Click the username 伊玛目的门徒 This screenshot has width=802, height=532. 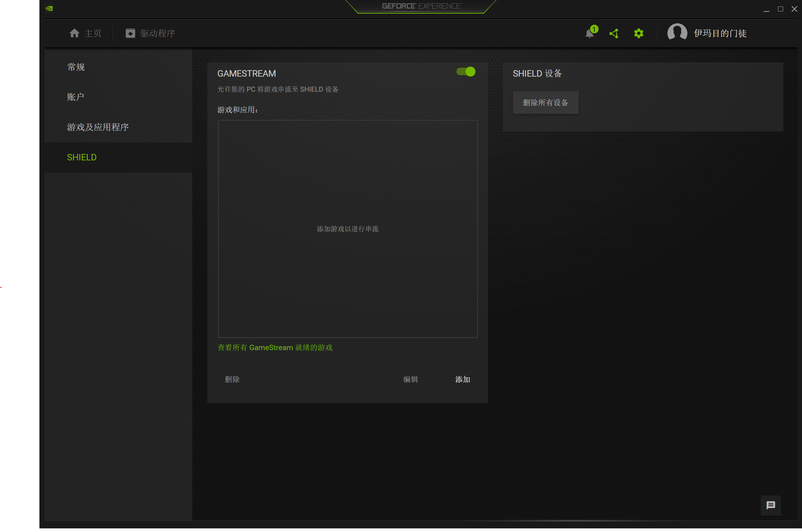[720, 33]
